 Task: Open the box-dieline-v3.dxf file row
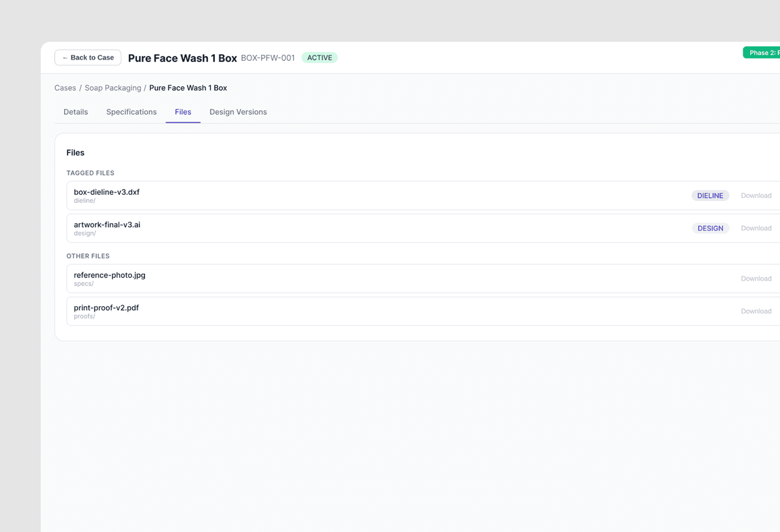pyautogui.click(x=325, y=195)
